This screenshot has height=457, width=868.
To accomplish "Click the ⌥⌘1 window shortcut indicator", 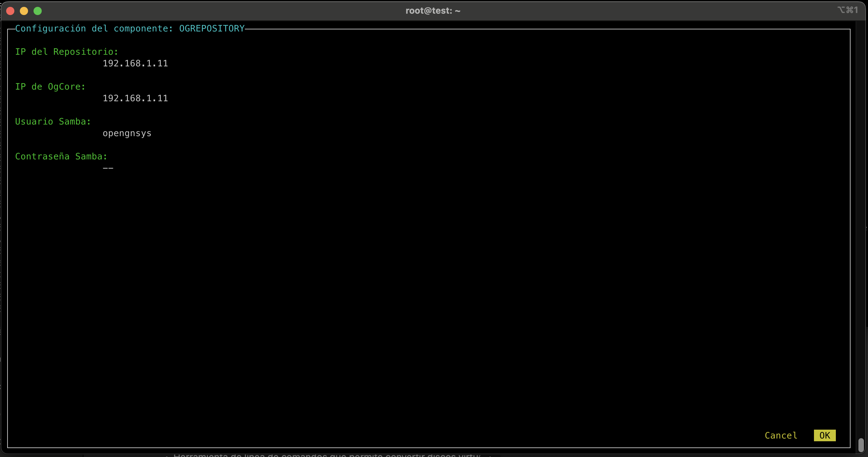I will (847, 10).
